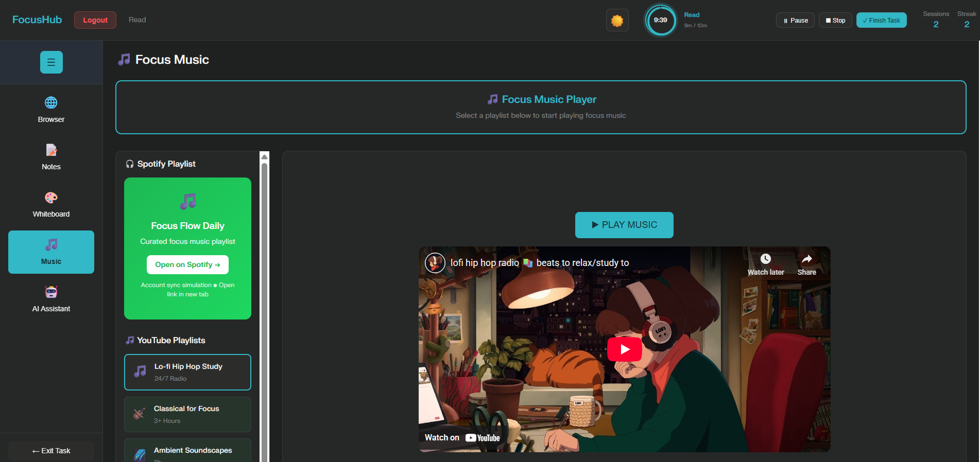Click the channel avatar on video
Screen dimensions: 980x462
(x=435, y=263)
